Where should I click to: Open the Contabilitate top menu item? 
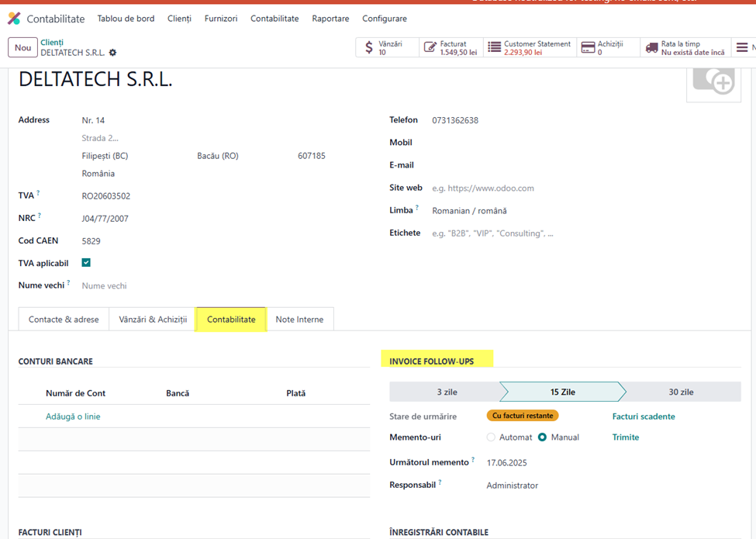pyautogui.click(x=274, y=19)
